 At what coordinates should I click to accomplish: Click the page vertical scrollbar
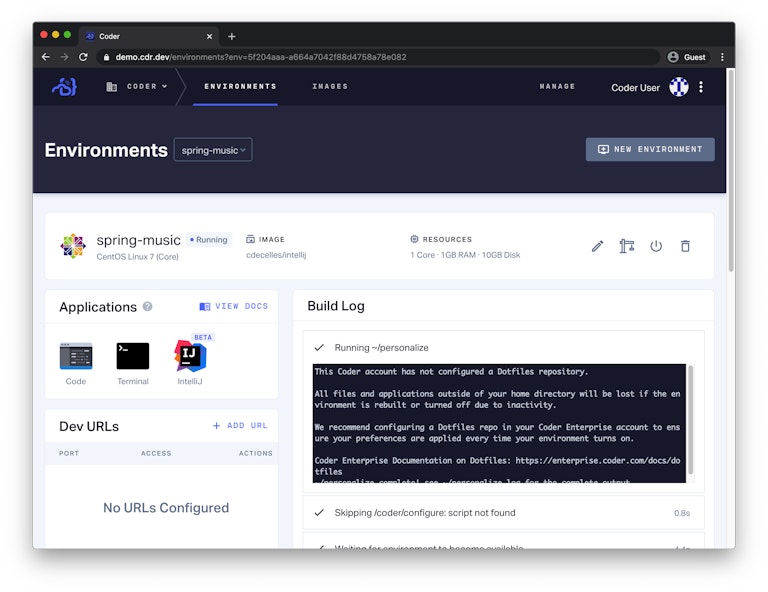pyautogui.click(x=731, y=171)
